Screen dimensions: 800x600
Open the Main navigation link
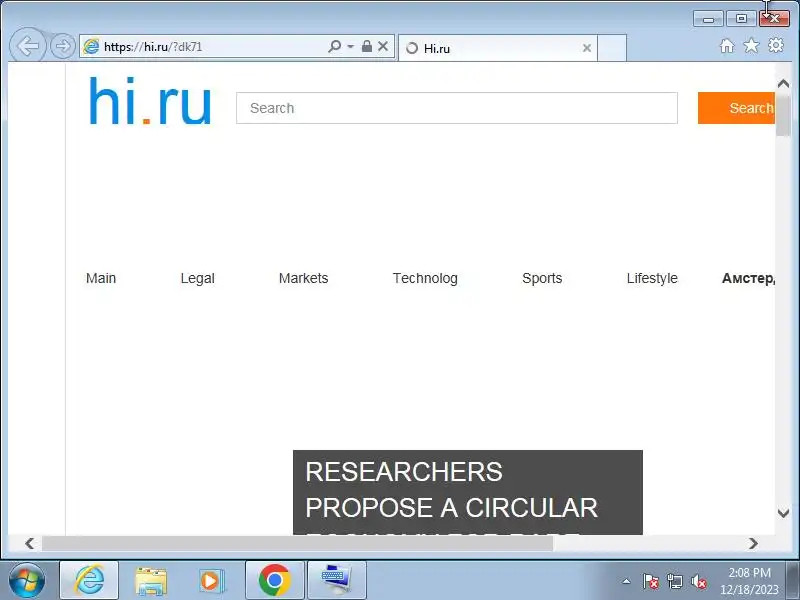coord(101,278)
